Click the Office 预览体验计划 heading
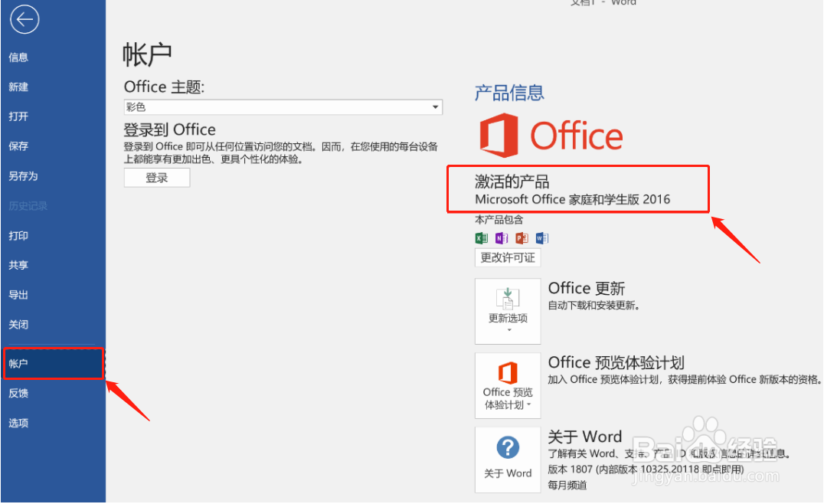Image resolution: width=824 pixels, height=504 pixels. pos(616,362)
